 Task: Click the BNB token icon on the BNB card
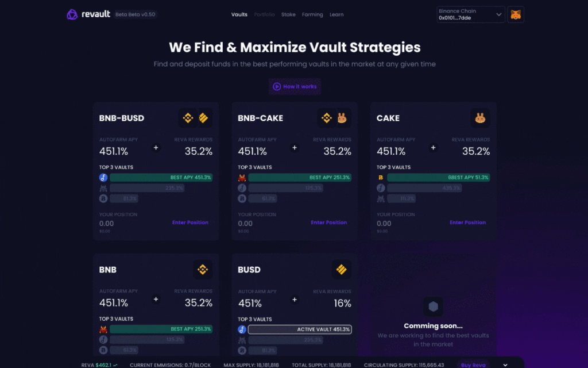tap(203, 269)
